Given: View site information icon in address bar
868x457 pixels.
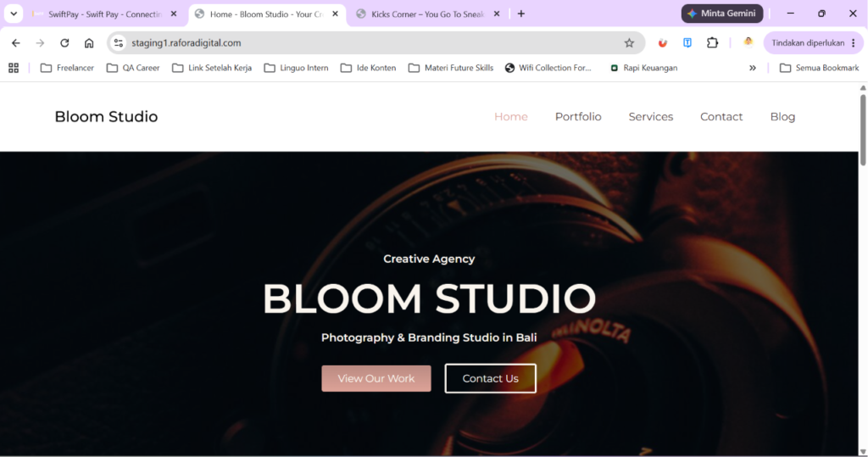Looking at the screenshot, I should pos(118,42).
